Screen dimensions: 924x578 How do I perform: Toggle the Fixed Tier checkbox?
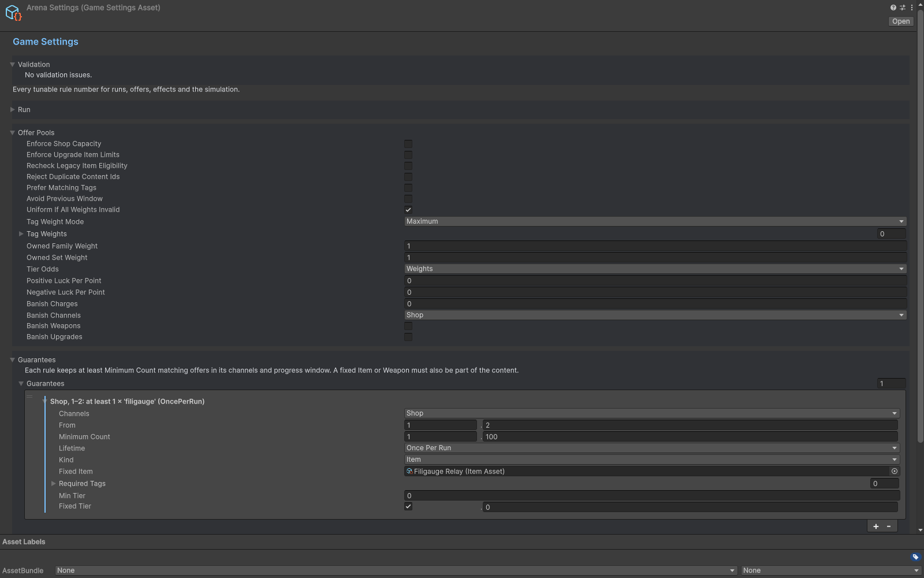(x=408, y=506)
